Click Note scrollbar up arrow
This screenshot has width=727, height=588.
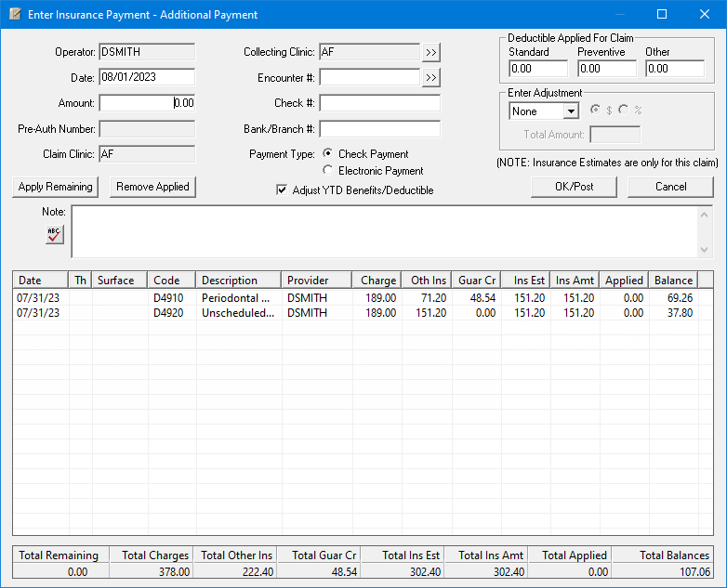click(705, 215)
